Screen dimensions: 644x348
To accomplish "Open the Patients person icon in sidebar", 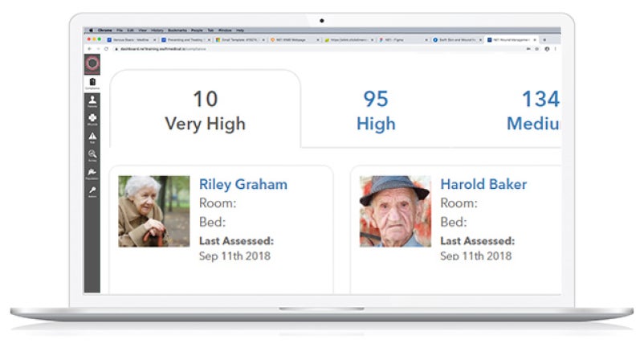I will pos(92,101).
